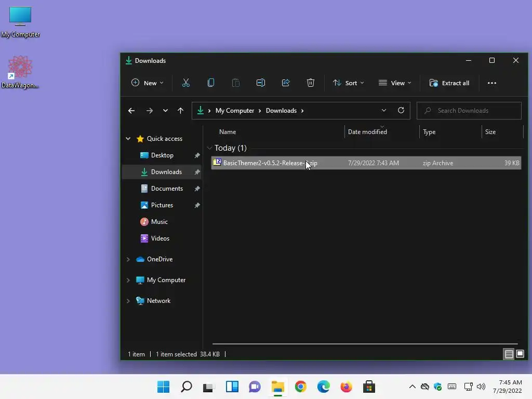
Task: Collapse the Today (1) group
Action: [210, 148]
